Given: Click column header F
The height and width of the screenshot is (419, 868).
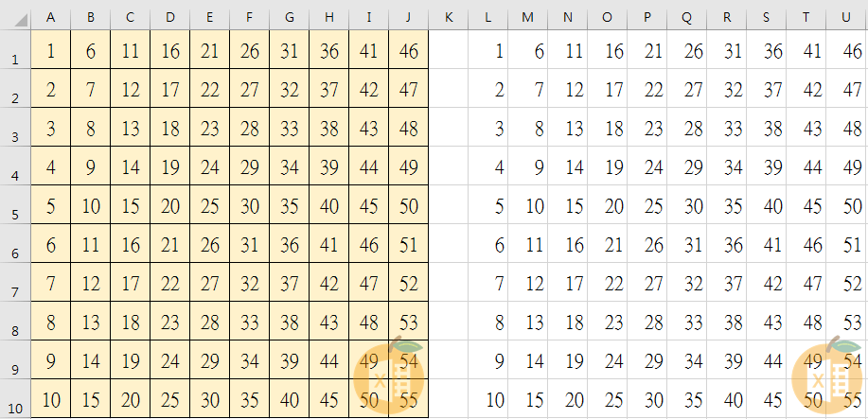Looking at the screenshot, I should [x=249, y=17].
